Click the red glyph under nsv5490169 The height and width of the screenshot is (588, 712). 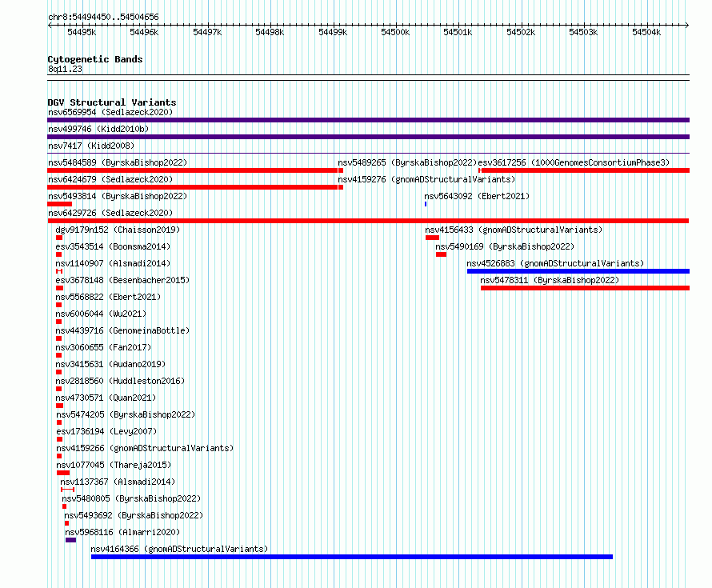(441, 254)
